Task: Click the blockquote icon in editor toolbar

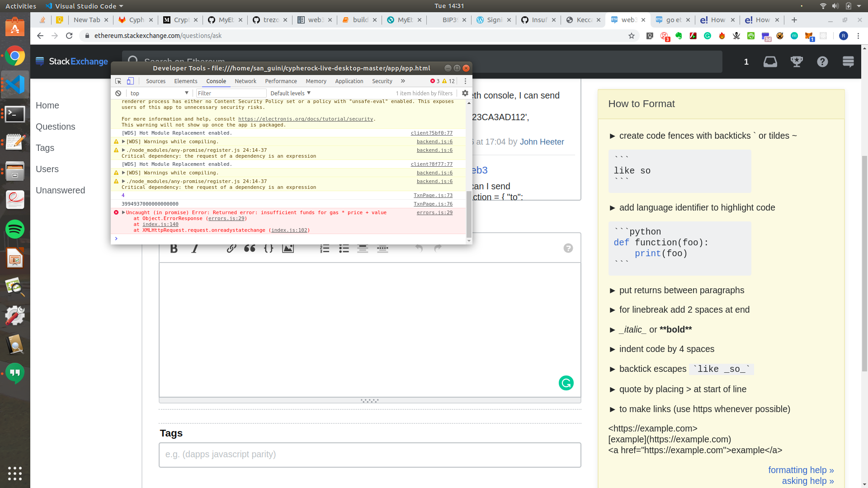Action: (x=250, y=249)
